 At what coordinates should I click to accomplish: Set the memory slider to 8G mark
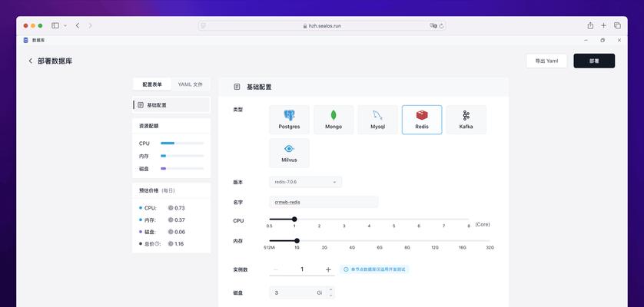pos(407,240)
